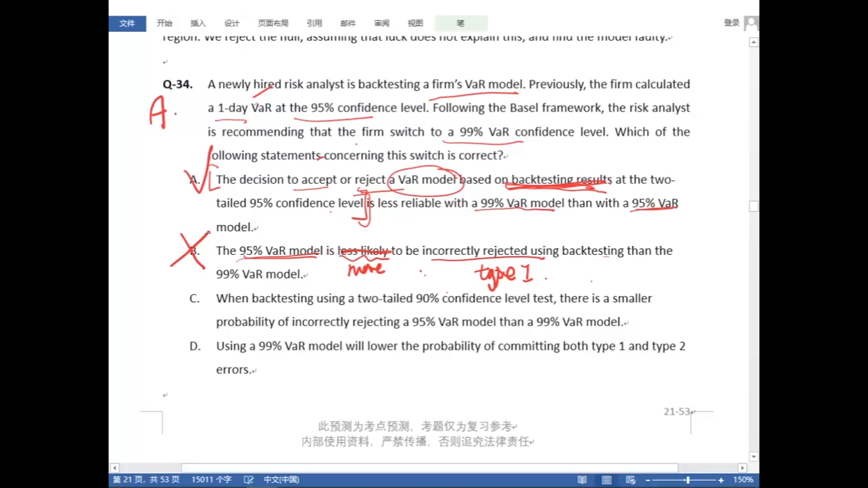Switch to the 笔 (Pen) tab
This screenshot has height=488, width=868.
(x=461, y=24)
